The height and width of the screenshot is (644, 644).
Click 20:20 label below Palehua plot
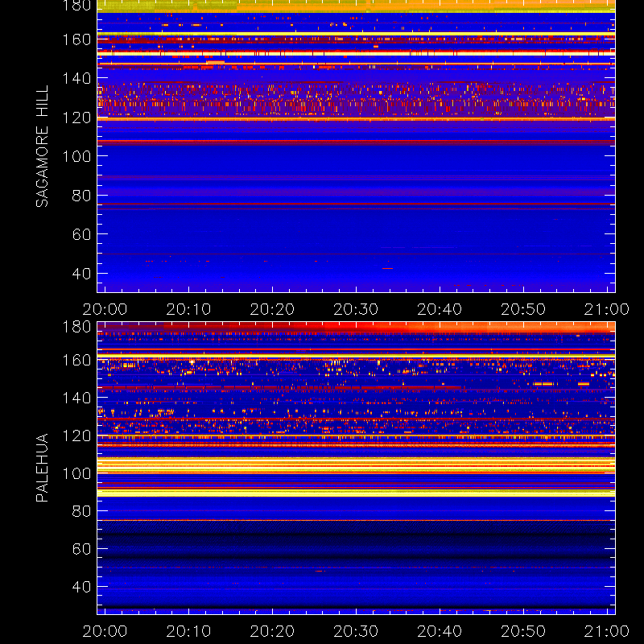pyautogui.click(x=272, y=631)
